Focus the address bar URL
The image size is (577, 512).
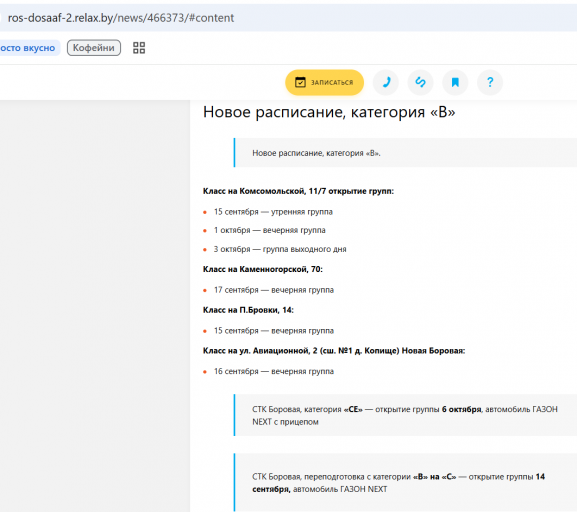pos(121,18)
